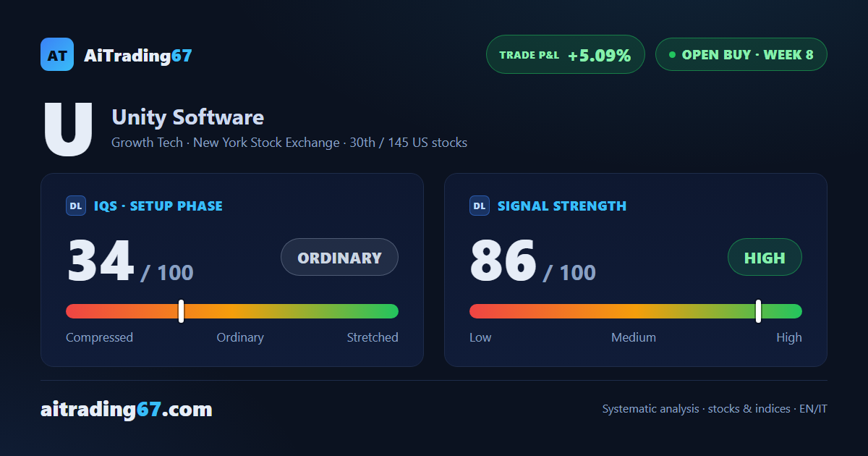Click the Unity Software company title
The height and width of the screenshot is (456, 868).
pos(187,117)
